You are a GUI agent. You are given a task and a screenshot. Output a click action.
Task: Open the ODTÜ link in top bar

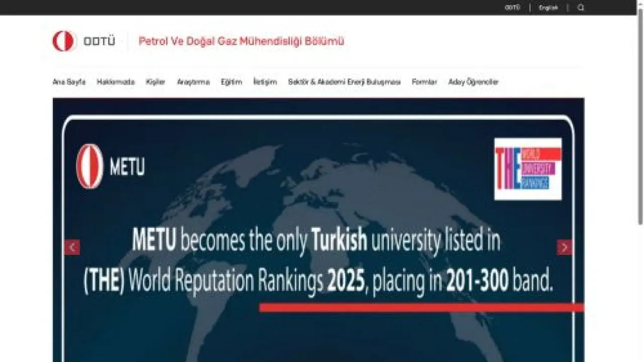click(x=512, y=8)
